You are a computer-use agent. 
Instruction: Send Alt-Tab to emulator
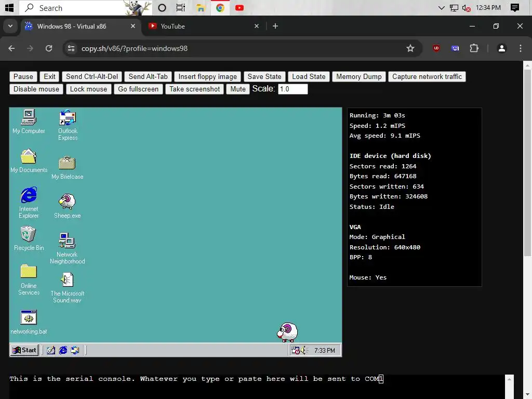pyautogui.click(x=148, y=77)
